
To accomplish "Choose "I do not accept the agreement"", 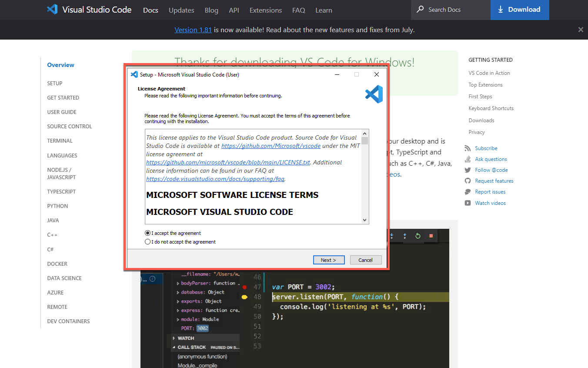I will pyautogui.click(x=148, y=242).
